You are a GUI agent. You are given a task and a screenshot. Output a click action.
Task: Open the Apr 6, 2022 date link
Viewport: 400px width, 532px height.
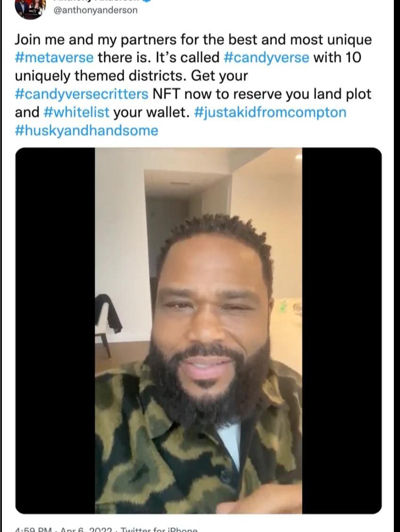tap(86, 529)
